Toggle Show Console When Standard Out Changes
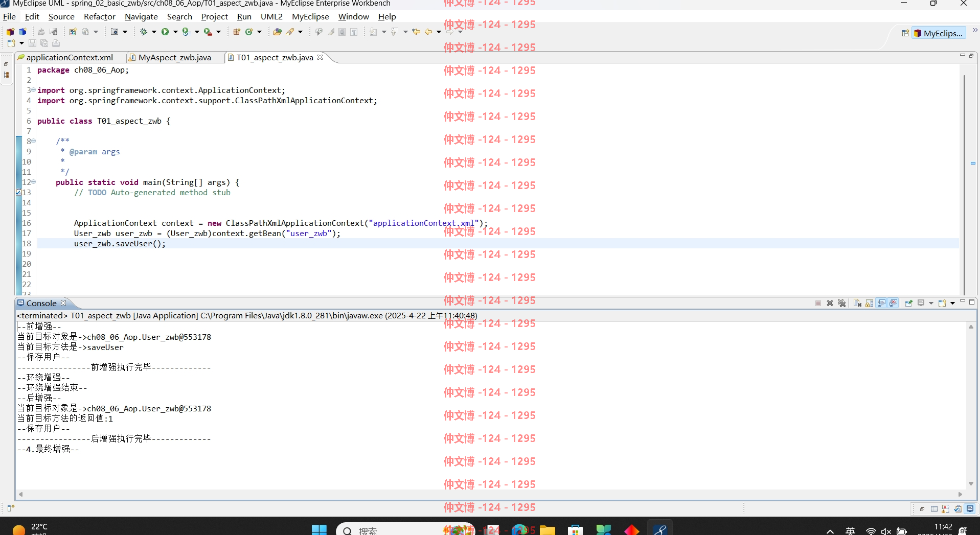Viewport: 980px width, 535px height. pyautogui.click(x=881, y=304)
